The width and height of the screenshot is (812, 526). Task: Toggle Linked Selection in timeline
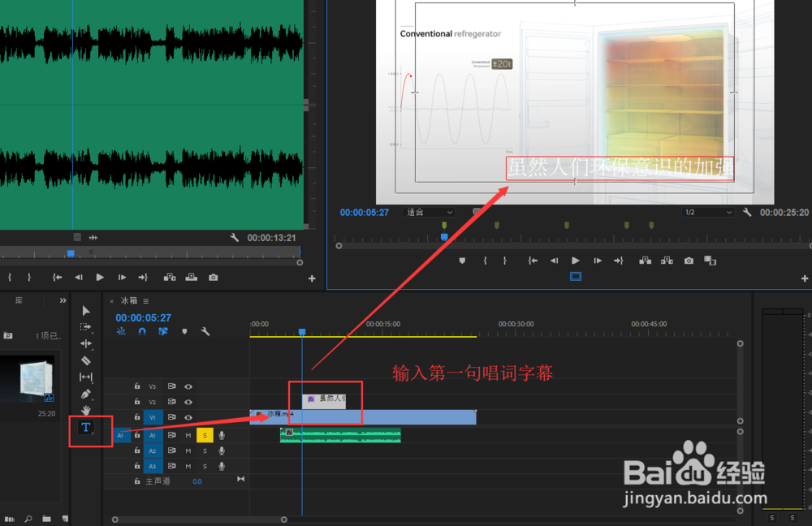(x=163, y=331)
